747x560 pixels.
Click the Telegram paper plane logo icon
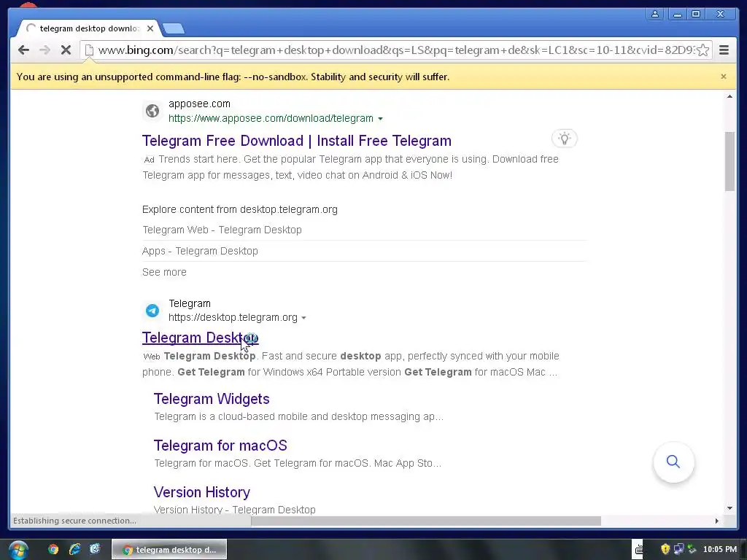tap(152, 311)
